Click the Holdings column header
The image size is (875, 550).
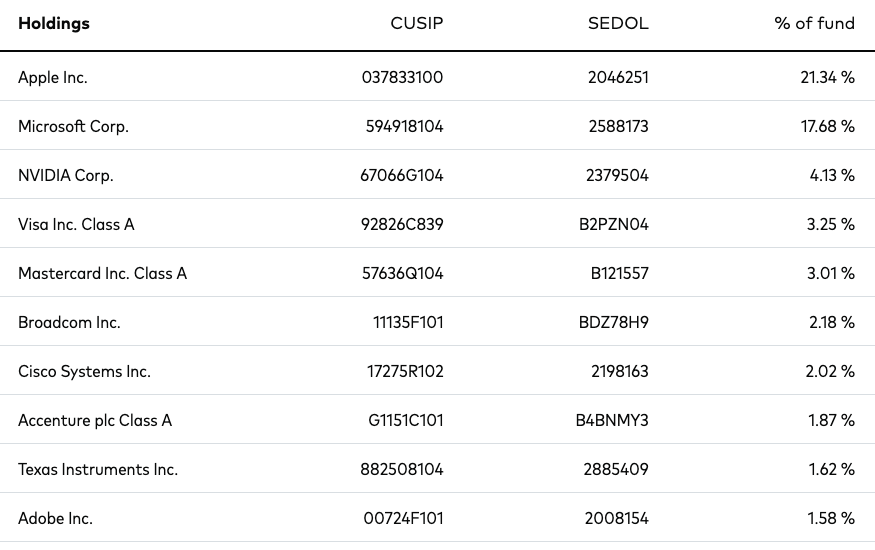pos(54,23)
